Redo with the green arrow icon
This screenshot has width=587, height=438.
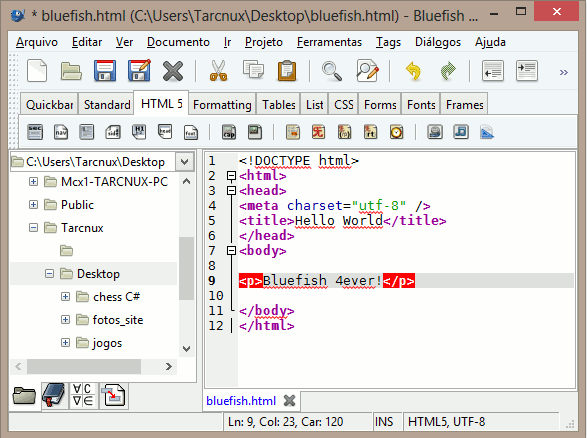448,71
